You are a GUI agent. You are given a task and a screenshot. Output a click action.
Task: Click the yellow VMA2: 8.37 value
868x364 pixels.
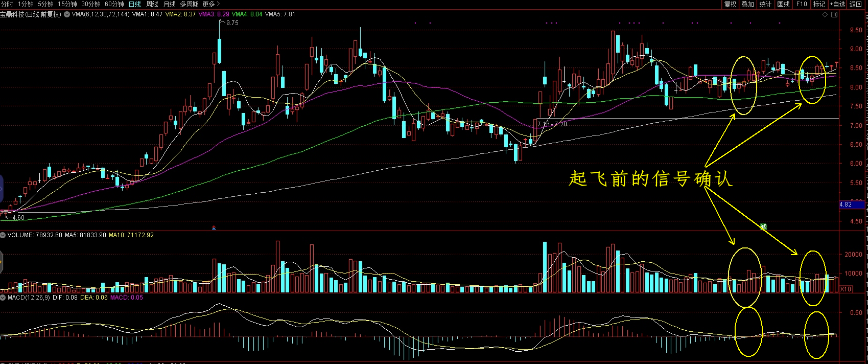[x=180, y=14]
